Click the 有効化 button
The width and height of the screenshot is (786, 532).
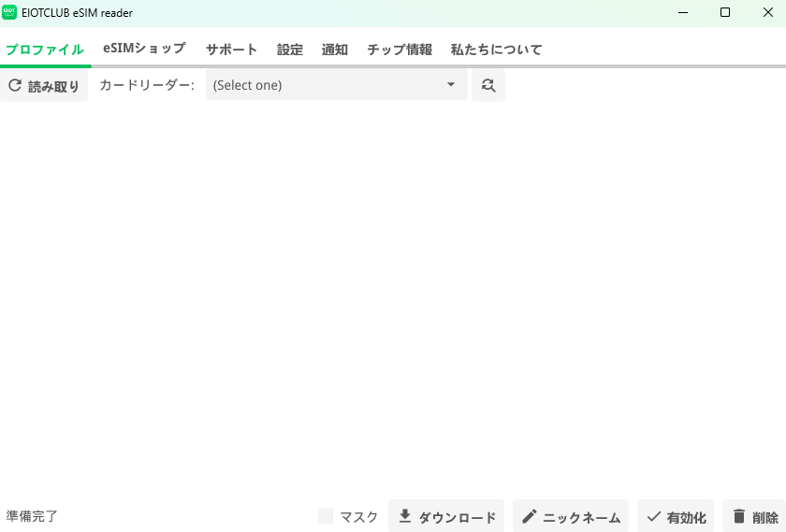tap(676, 516)
